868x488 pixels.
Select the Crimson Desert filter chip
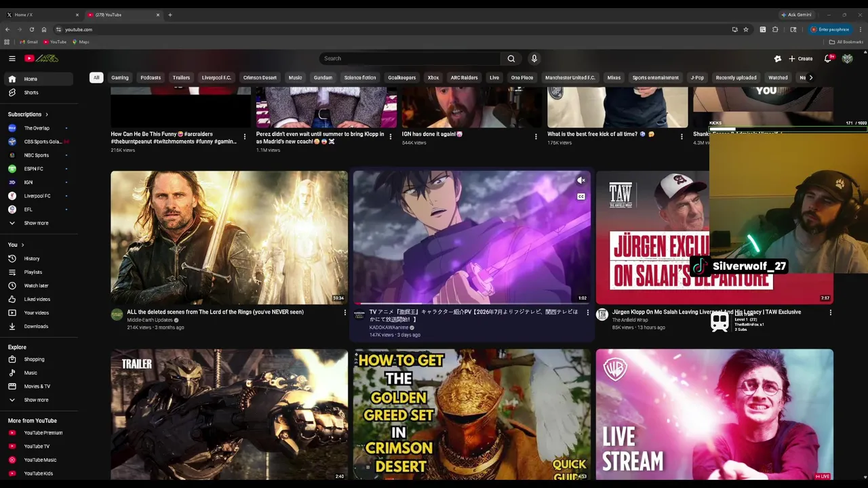(x=260, y=77)
